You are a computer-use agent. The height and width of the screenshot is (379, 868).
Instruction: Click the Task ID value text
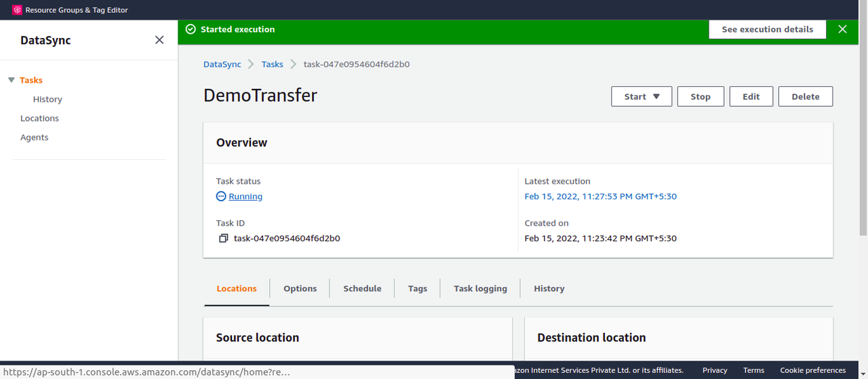(x=287, y=239)
